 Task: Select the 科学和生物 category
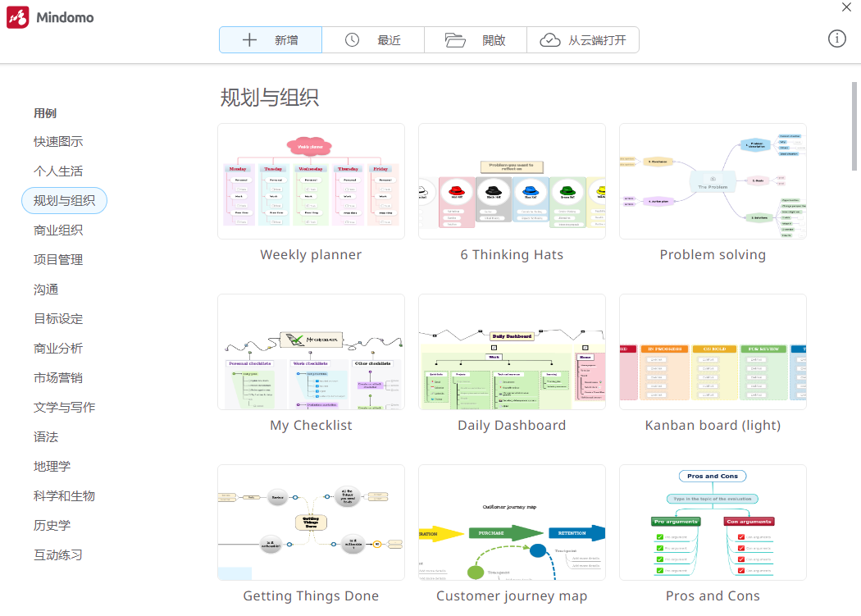coord(66,495)
